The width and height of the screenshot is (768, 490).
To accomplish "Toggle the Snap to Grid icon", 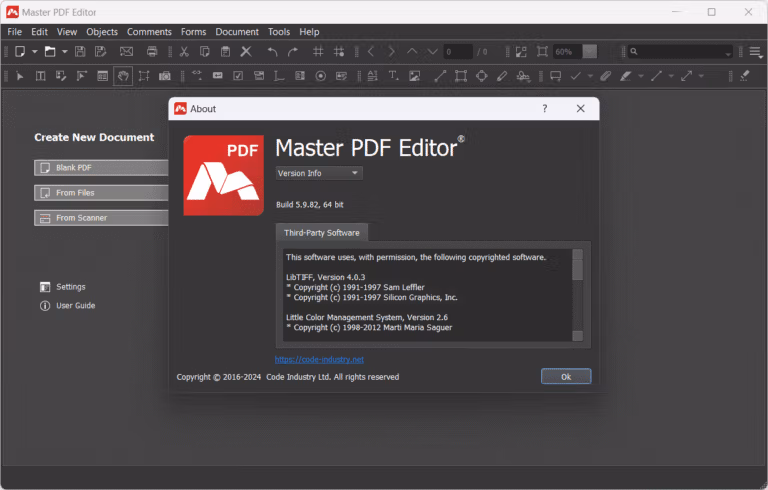I will point(339,51).
